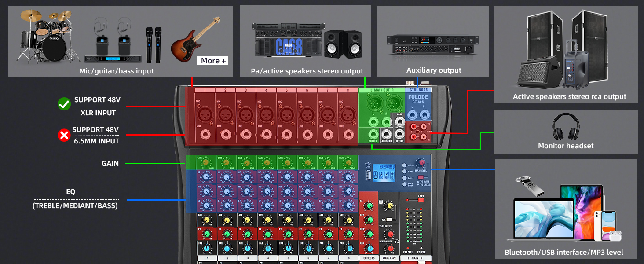Click the "Pa/active speakers stereo output" caption
This screenshot has height=264, width=644.
[307, 71]
